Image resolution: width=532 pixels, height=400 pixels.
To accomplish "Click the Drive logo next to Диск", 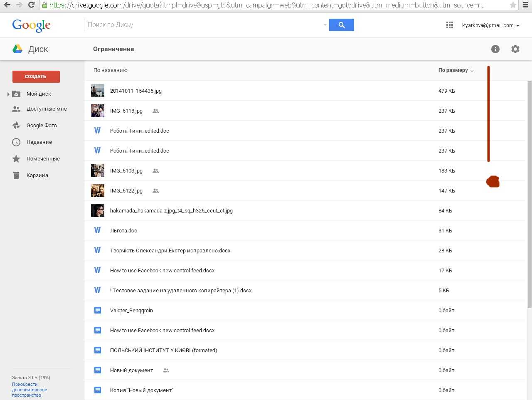I will (17, 49).
